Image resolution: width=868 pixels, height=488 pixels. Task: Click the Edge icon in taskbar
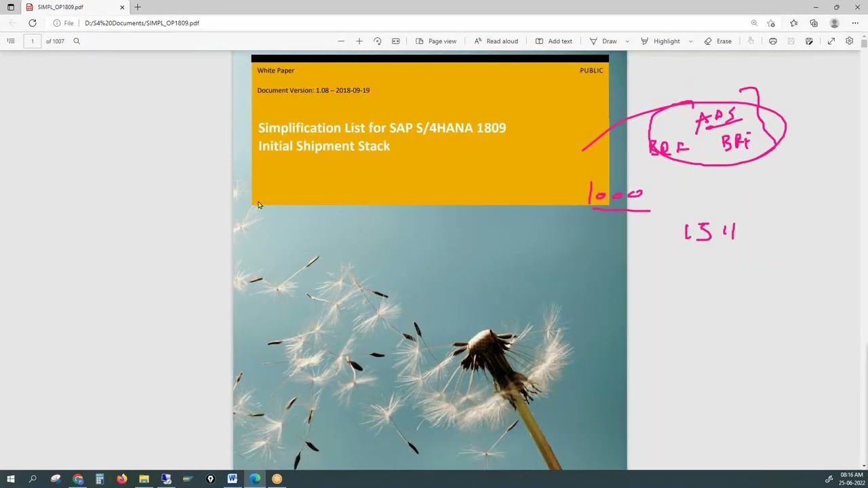click(x=255, y=479)
